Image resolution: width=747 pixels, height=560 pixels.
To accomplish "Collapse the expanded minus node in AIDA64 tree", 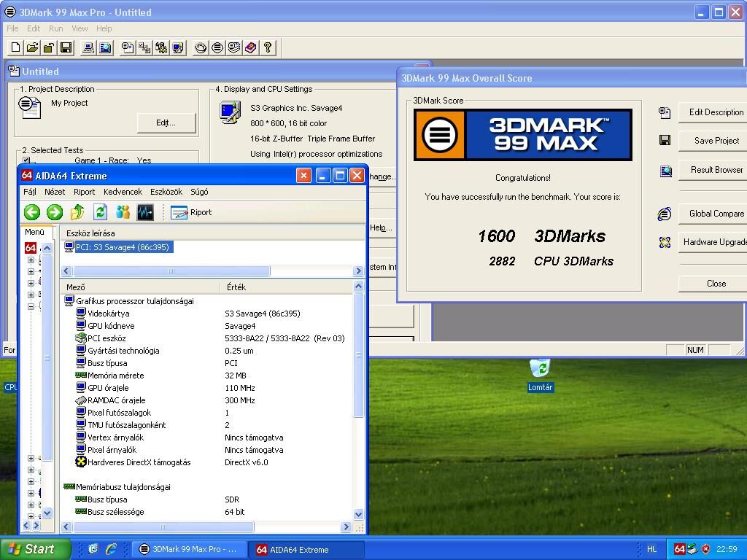I will coord(31,306).
